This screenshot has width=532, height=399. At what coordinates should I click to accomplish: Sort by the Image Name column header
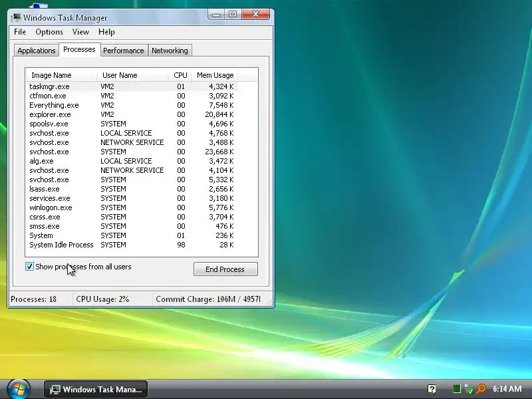61,75
